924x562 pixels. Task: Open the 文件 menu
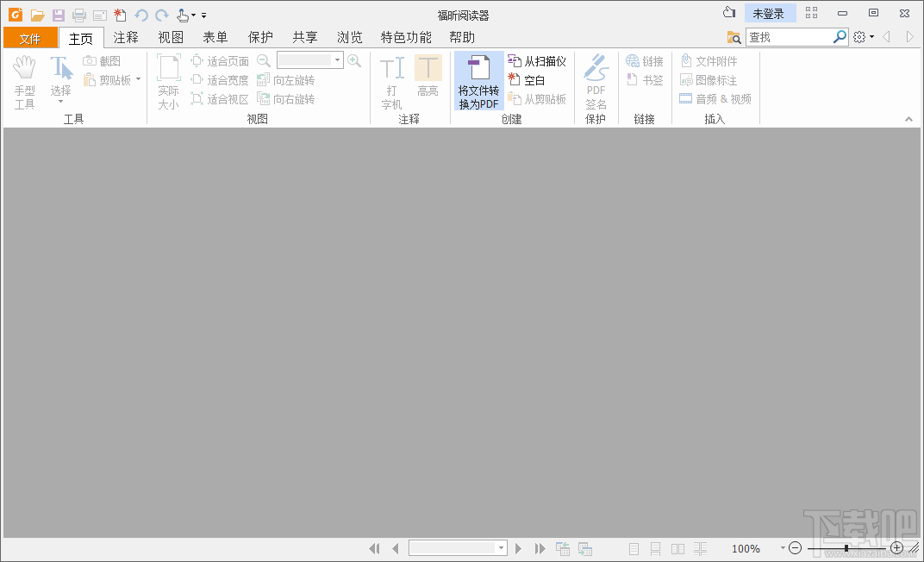point(30,37)
